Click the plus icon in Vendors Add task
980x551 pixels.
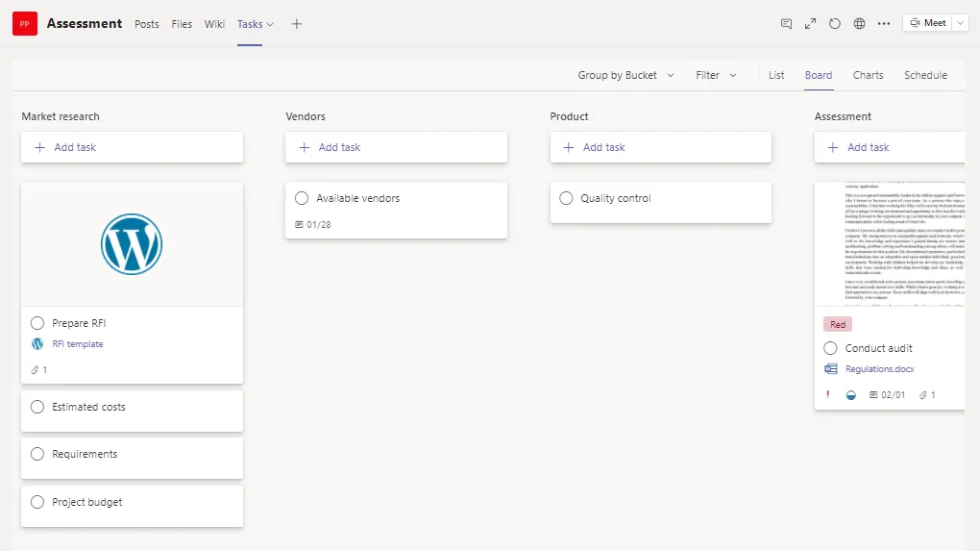(x=304, y=147)
